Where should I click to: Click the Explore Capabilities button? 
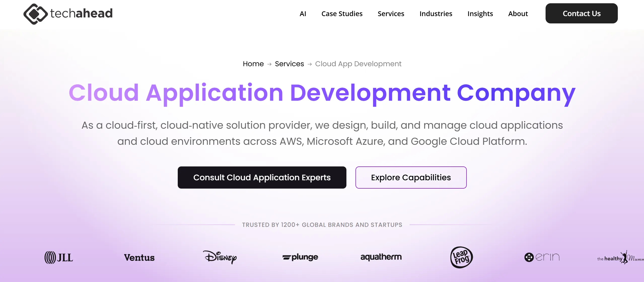tap(411, 178)
